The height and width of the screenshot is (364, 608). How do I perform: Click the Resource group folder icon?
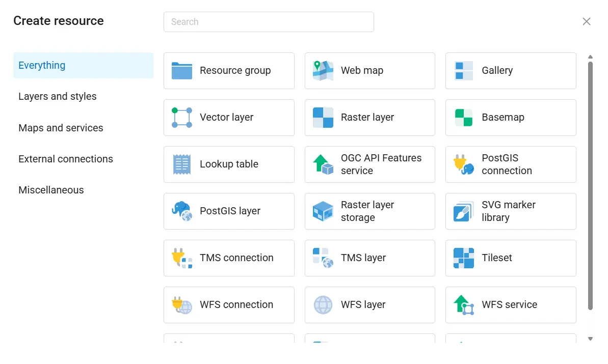click(x=182, y=71)
